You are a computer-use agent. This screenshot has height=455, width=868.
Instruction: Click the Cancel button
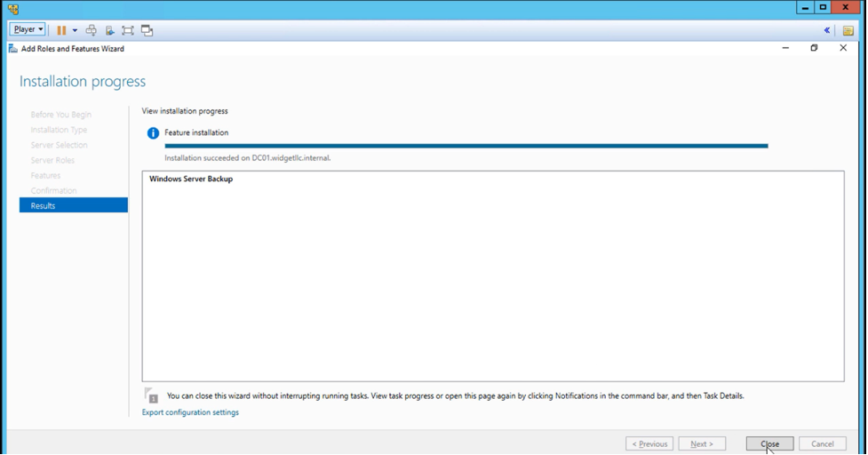pyautogui.click(x=822, y=443)
